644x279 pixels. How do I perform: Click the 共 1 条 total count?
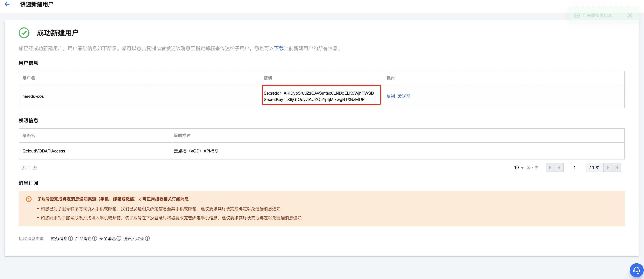(x=30, y=168)
